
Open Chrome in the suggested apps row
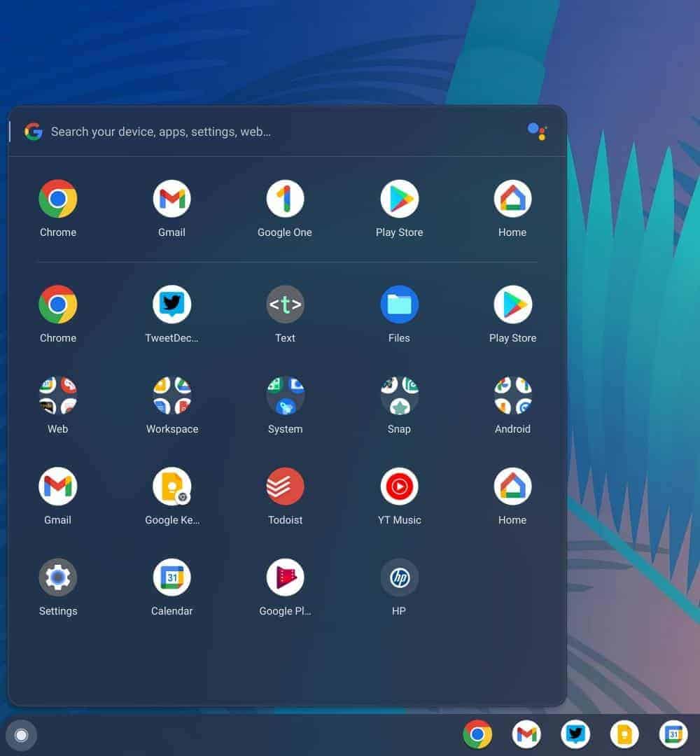[x=58, y=199]
